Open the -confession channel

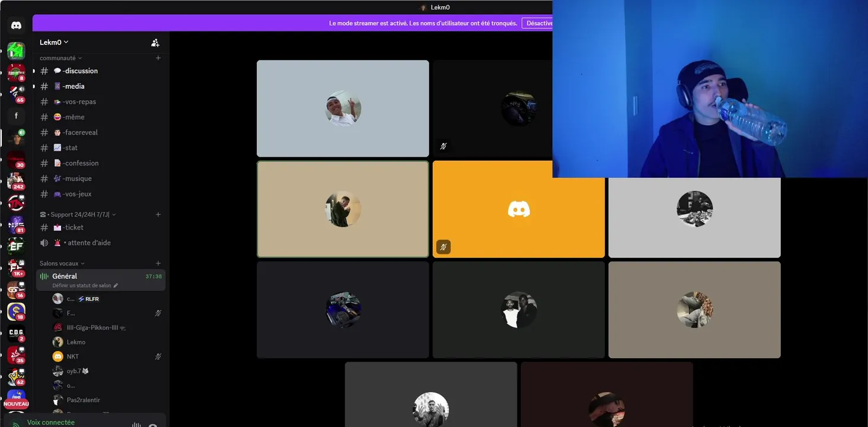[101, 163]
